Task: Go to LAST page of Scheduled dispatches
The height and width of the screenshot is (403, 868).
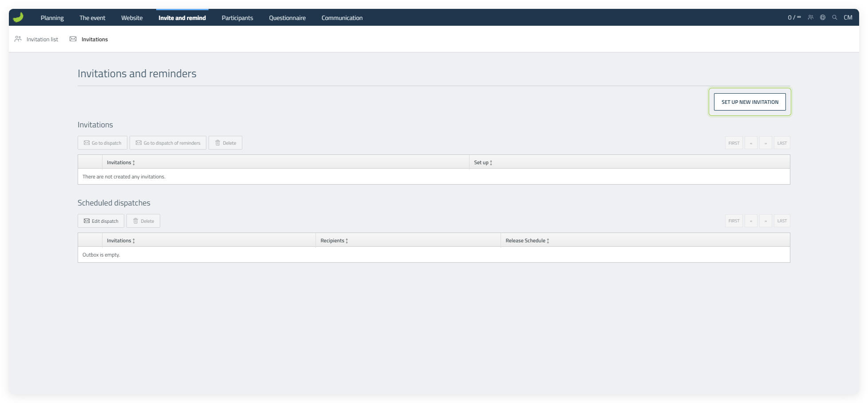Action: (x=782, y=221)
